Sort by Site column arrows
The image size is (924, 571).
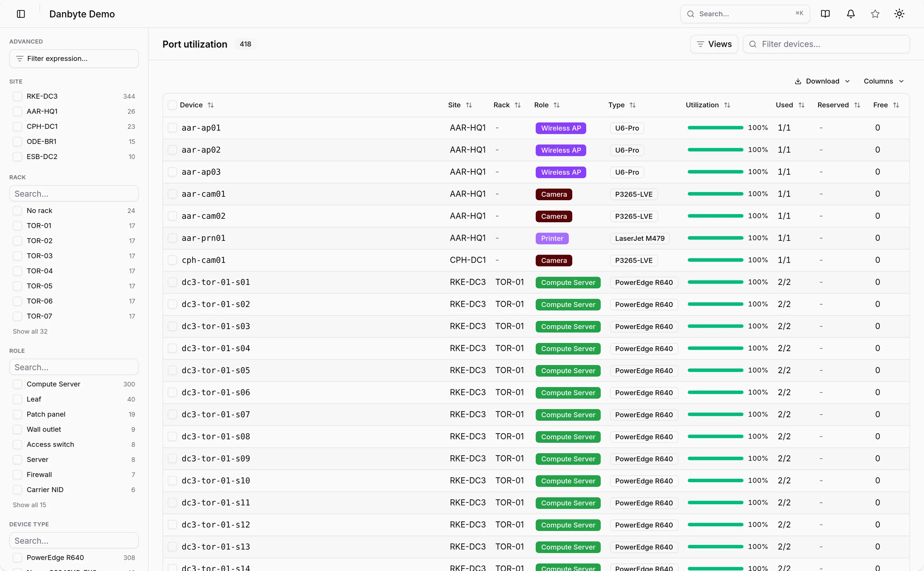click(469, 105)
